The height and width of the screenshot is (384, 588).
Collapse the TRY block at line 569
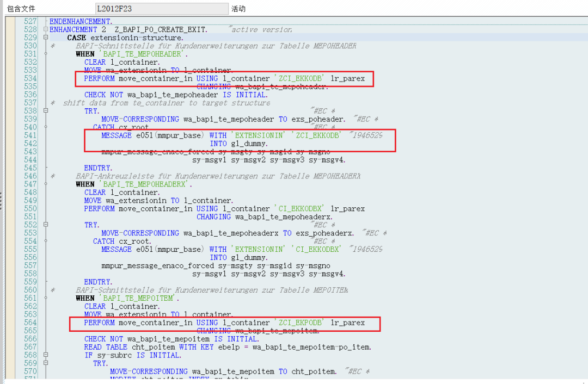(46, 363)
